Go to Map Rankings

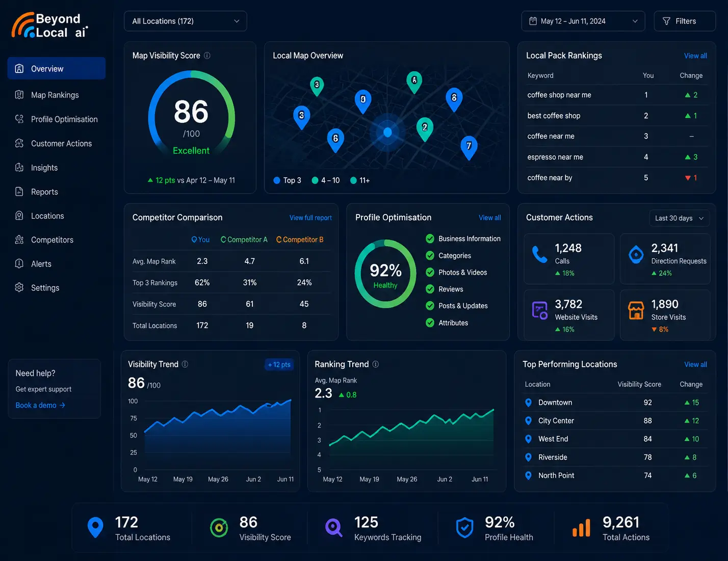[x=55, y=95]
